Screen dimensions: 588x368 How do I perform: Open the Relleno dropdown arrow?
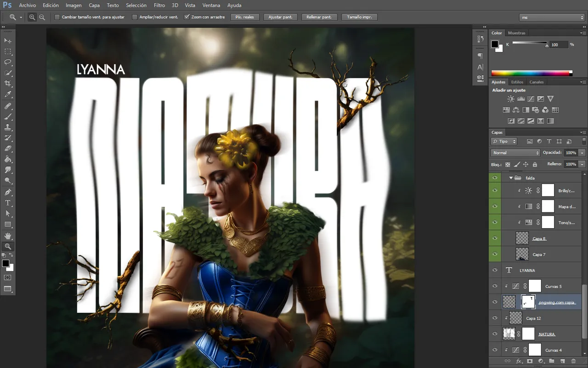[x=582, y=164]
